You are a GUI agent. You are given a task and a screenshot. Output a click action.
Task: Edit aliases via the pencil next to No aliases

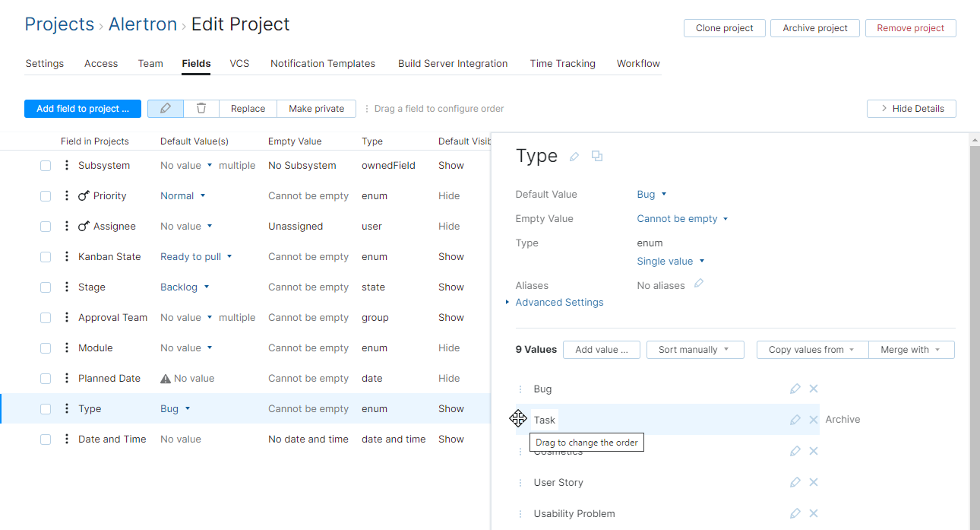pos(697,284)
